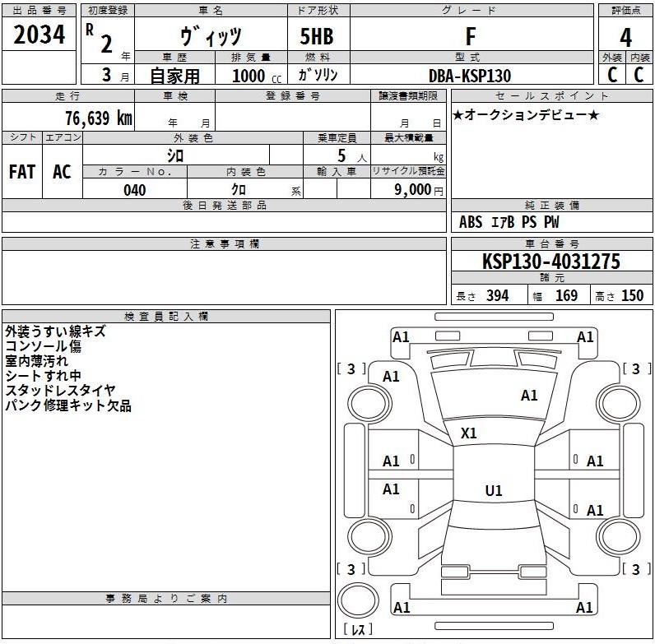
Task: Click the width value 169
Action: coord(566,296)
